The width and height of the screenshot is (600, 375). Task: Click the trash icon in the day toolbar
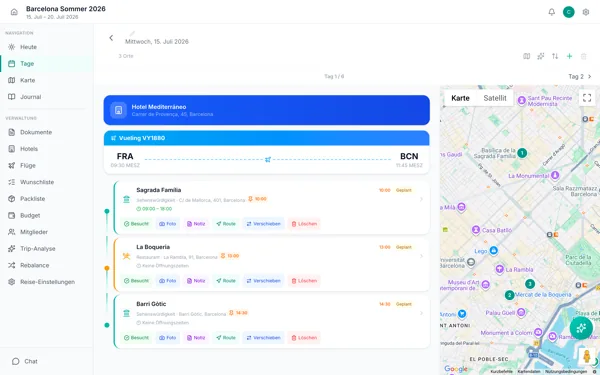584,56
